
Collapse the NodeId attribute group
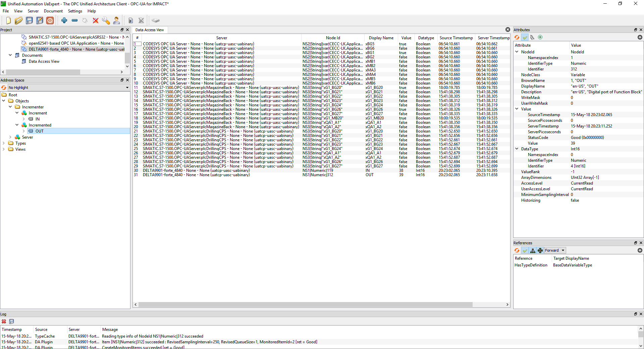[x=517, y=52]
